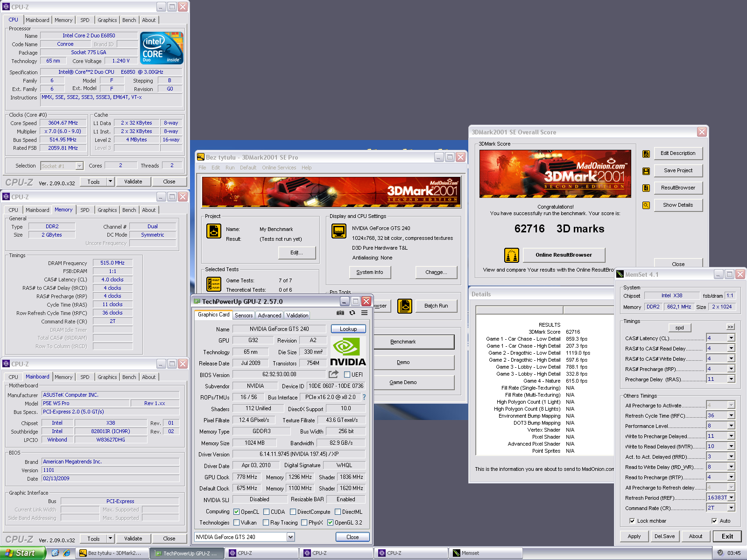
Task: Open Online Services menu in 3DMark2001
Action: tap(279, 168)
